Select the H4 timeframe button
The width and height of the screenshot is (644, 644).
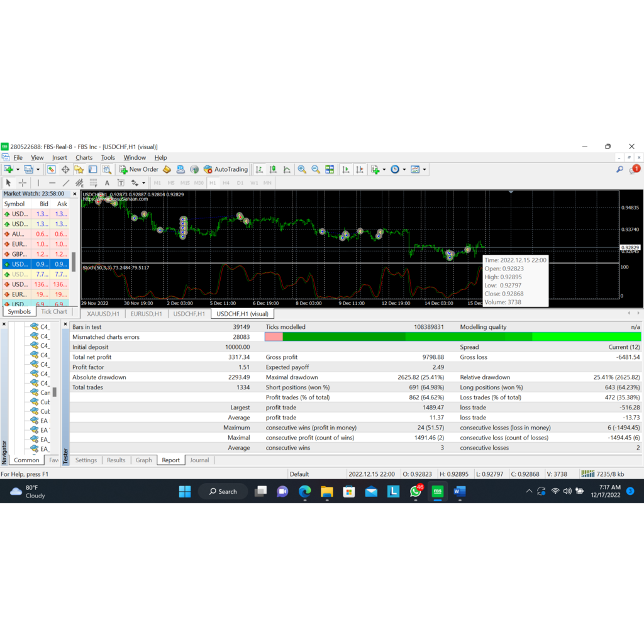pyautogui.click(x=226, y=183)
